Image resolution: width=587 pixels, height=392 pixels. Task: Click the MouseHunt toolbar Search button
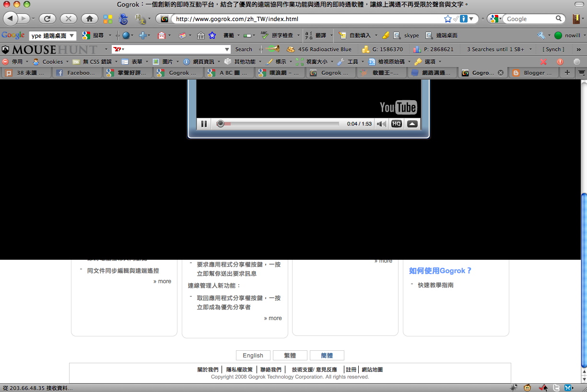pyautogui.click(x=244, y=49)
